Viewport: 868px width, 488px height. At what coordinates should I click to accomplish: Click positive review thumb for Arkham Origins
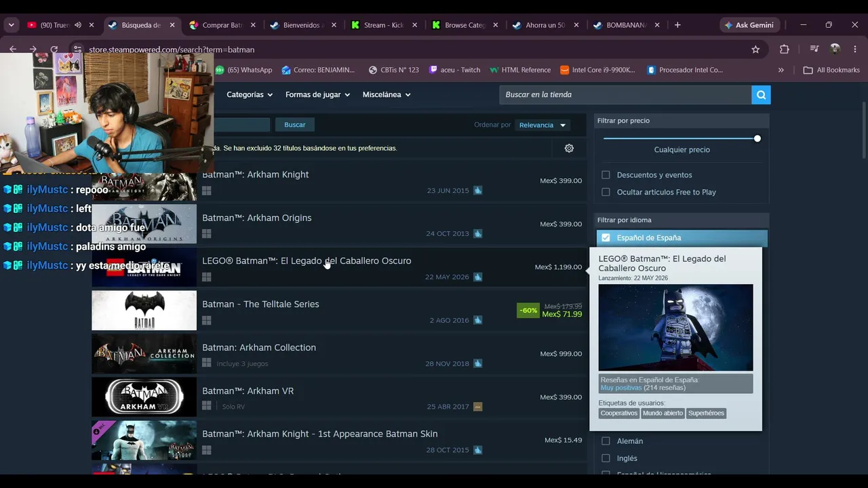click(478, 234)
